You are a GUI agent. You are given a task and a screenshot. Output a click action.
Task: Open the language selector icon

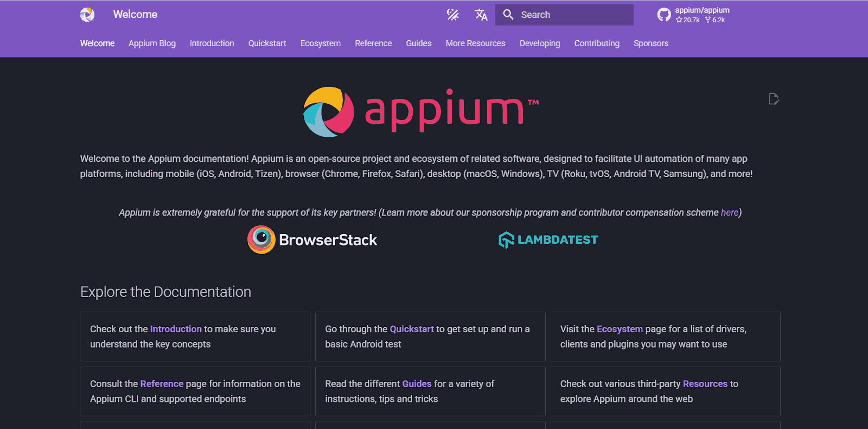pyautogui.click(x=481, y=15)
